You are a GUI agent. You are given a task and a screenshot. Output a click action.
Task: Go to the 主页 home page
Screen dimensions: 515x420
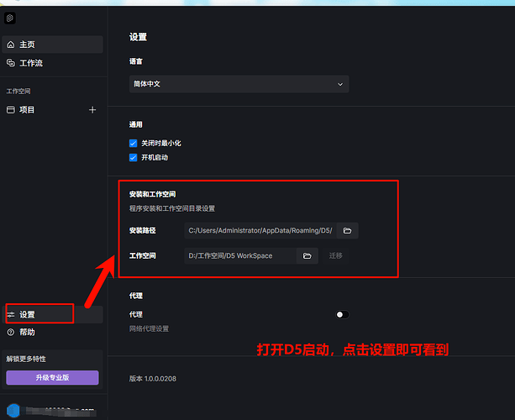pyautogui.click(x=27, y=45)
